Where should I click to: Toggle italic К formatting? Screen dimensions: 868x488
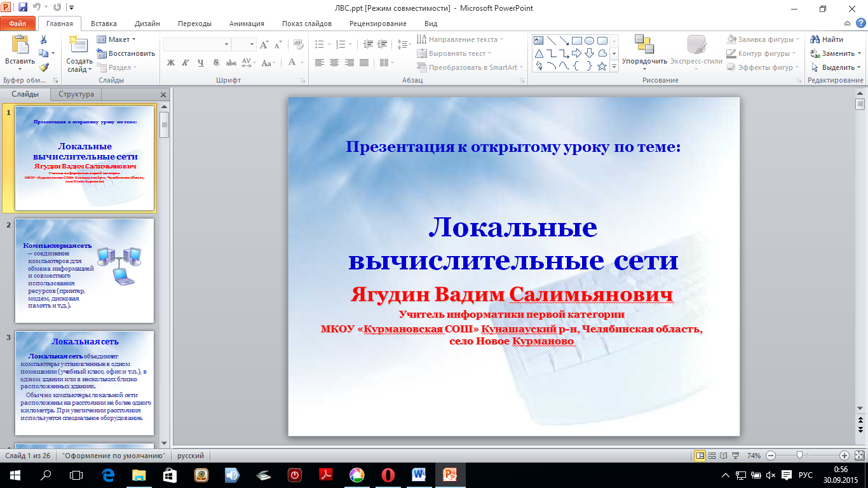[x=186, y=63]
